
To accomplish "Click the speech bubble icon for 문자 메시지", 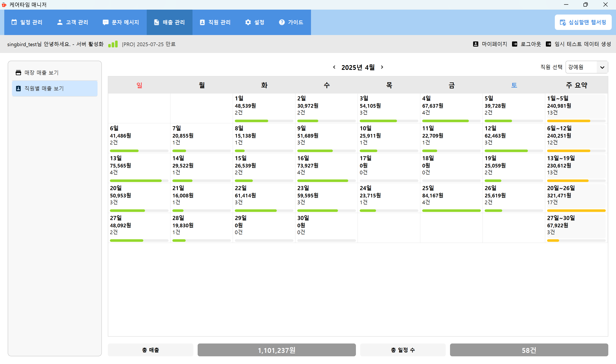I will point(106,22).
